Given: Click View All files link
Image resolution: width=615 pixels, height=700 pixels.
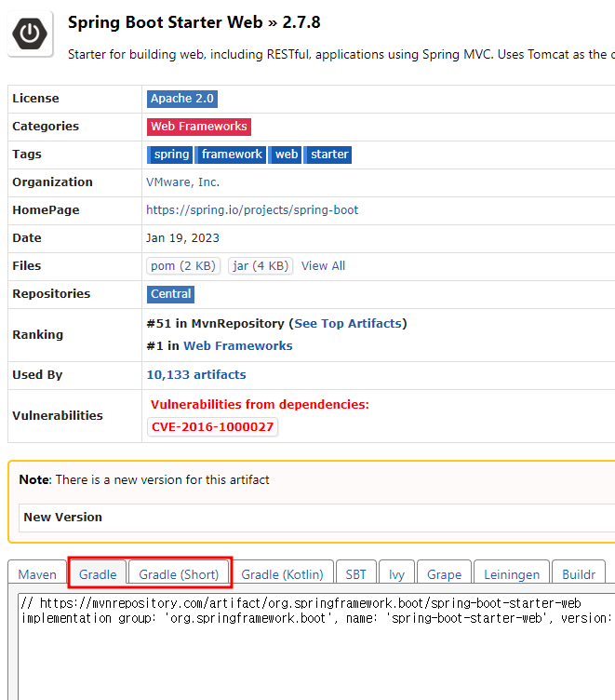Looking at the screenshot, I should 323,266.
